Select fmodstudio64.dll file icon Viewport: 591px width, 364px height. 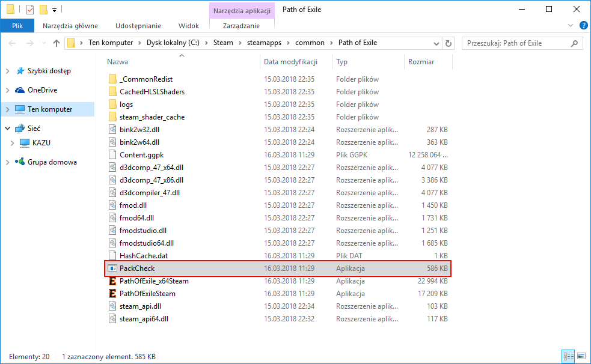112,243
